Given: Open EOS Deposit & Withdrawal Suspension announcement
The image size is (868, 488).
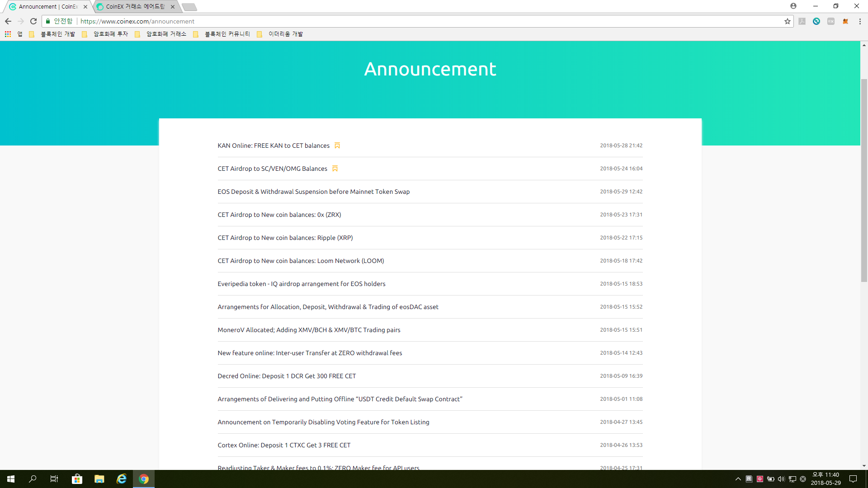Looking at the screenshot, I should click(314, 192).
